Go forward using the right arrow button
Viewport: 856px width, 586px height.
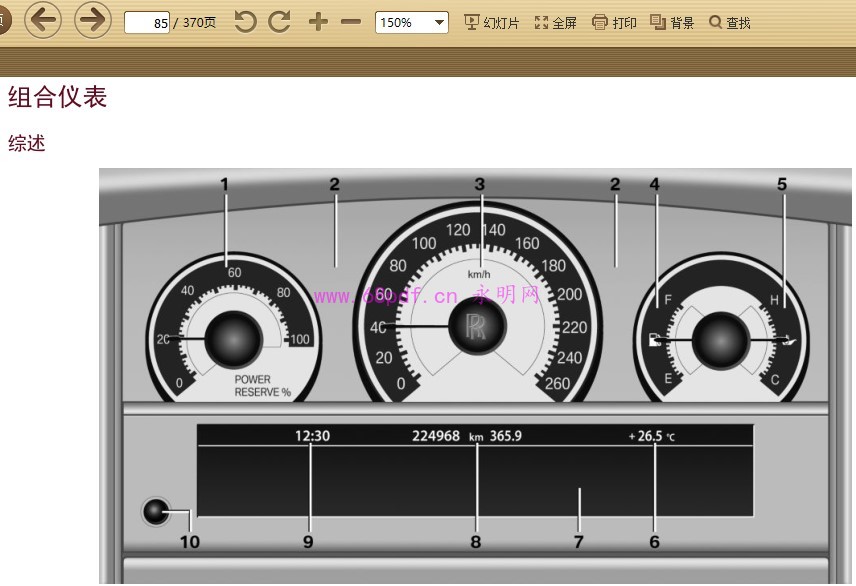click(x=93, y=20)
